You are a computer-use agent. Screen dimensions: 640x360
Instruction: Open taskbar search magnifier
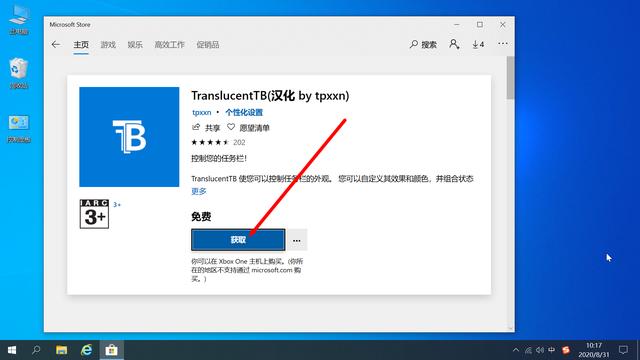(36, 350)
